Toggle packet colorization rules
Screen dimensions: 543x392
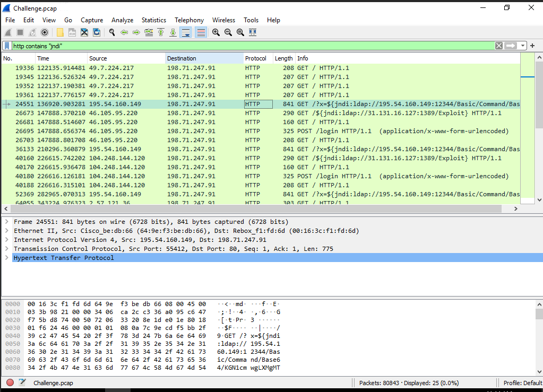click(x=201, y=32)
